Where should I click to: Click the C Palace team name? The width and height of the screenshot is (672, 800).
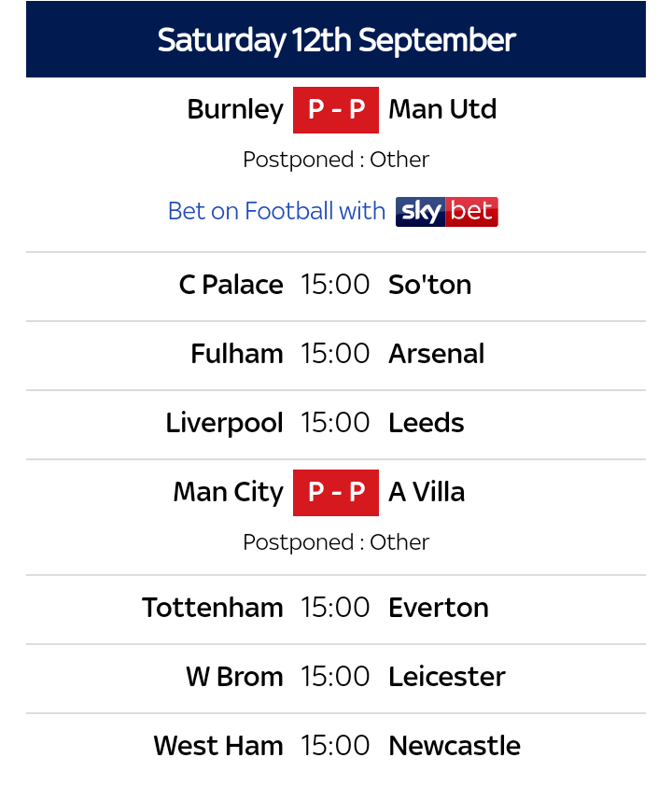[x=231, y=286]
